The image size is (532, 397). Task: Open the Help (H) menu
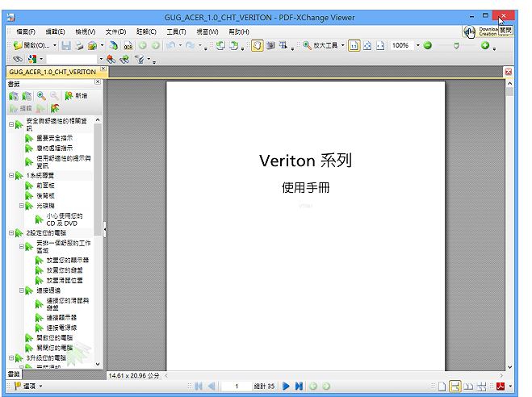pyautogui.click(x=239, y=31)
